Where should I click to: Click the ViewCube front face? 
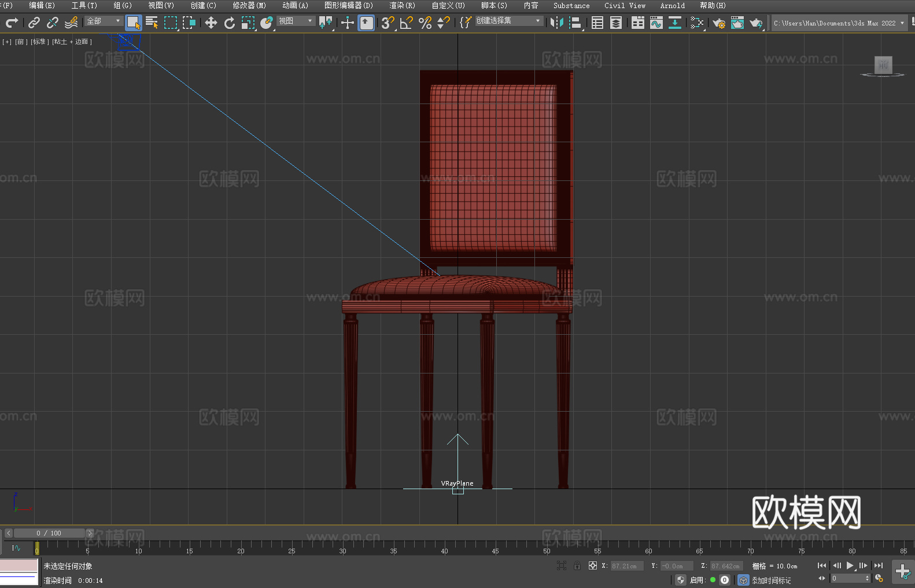click(883, 65)
